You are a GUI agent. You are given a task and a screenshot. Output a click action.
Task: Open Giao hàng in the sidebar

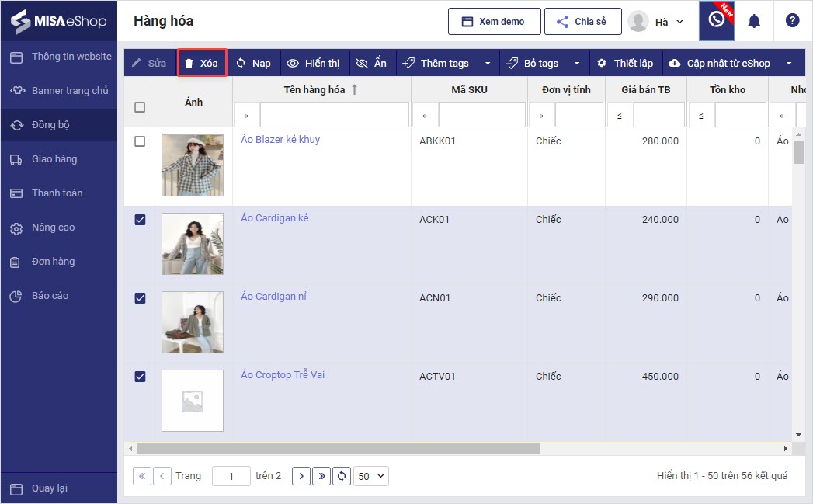click(x=54, y=159)
